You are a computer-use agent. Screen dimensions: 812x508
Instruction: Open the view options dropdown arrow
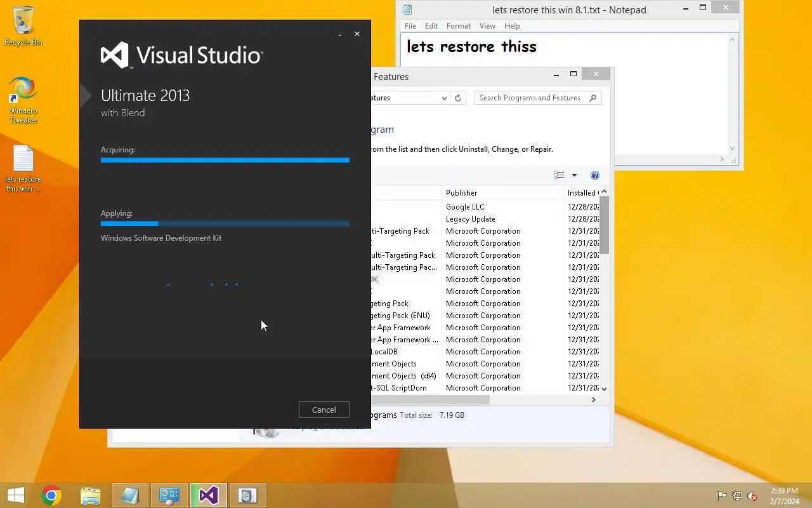click(x=574, y=175)
